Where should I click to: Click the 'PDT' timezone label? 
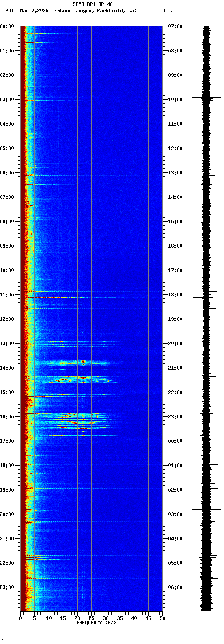pos(9,11)
